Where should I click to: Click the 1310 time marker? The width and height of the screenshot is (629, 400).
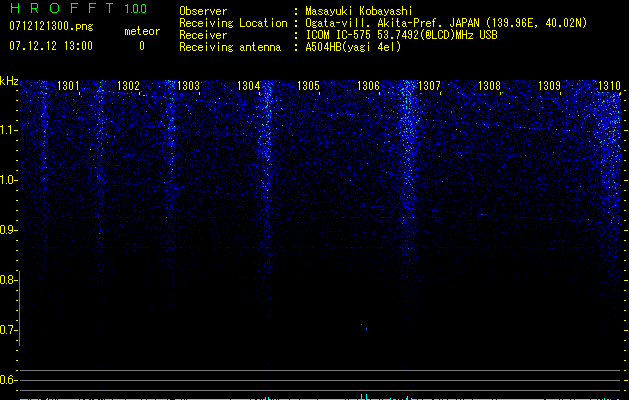point(609,85)
